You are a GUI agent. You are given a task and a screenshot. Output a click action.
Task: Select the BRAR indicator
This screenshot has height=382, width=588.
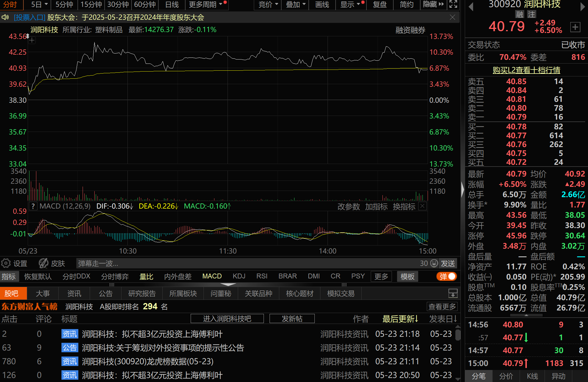pyautogui.click(x=288, y=276)
